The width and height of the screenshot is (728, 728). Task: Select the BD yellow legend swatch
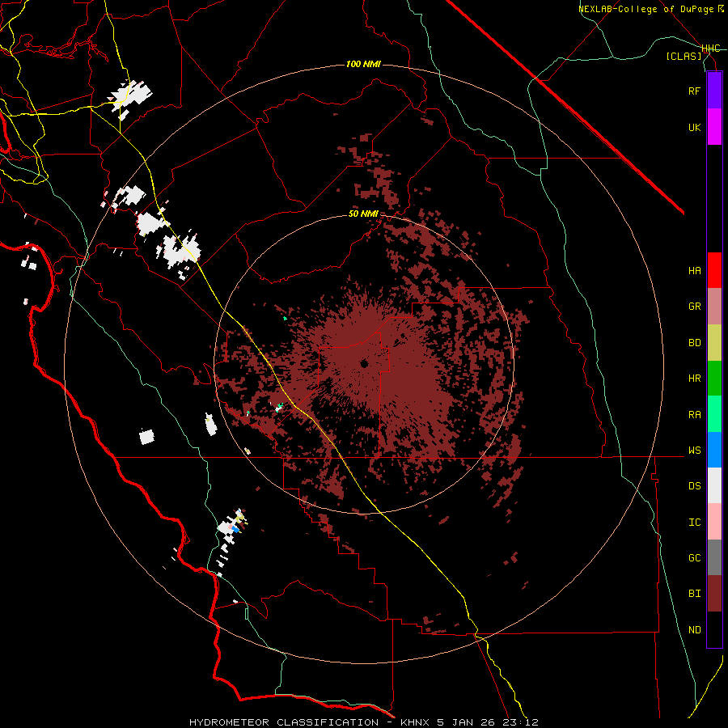[714, 343]
